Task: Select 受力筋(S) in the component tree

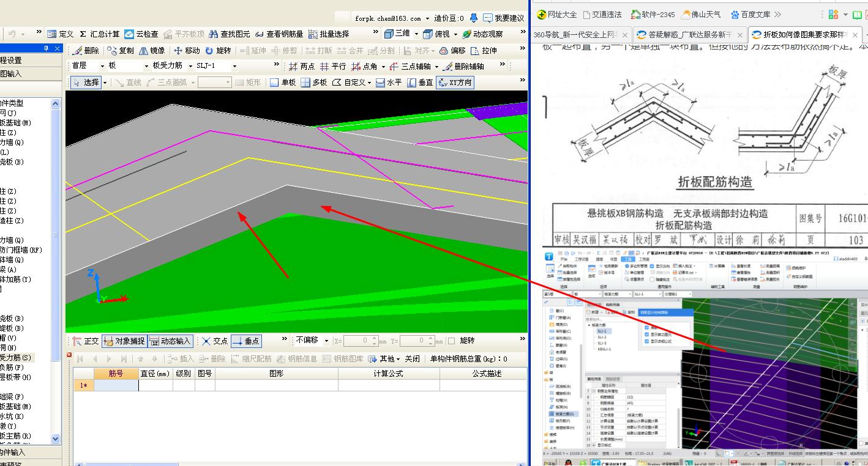Action: click(15, 358)
